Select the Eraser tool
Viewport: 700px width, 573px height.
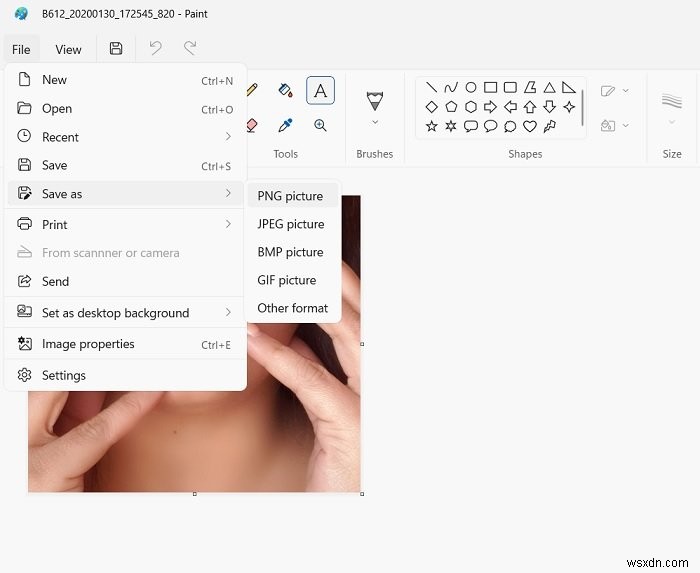pos(252,125)
